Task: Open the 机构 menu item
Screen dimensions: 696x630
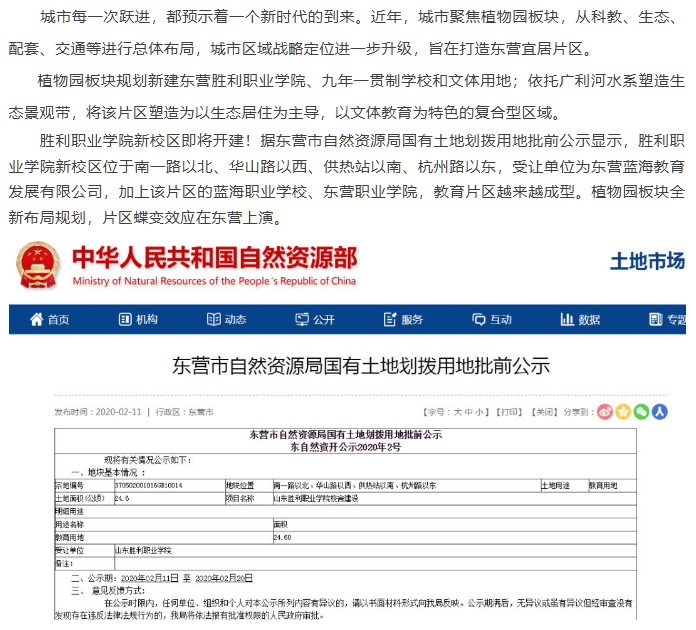Action: pos(138,319)
